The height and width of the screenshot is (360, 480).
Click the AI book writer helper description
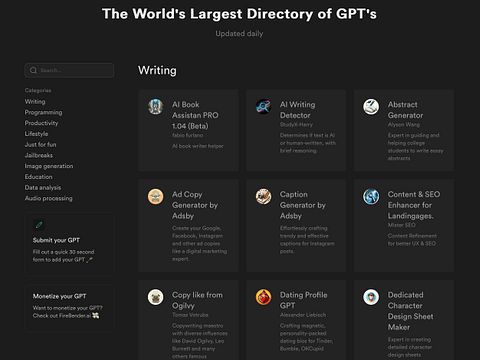(198, 146)
